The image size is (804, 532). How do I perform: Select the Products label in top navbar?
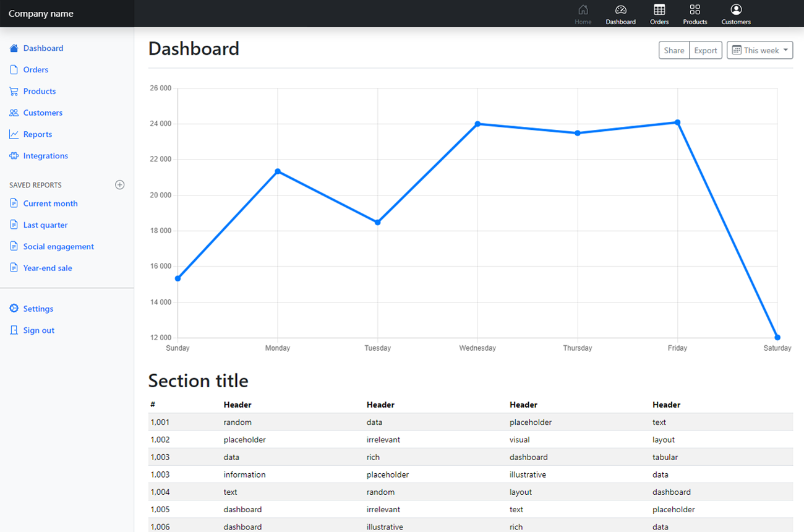695,22
